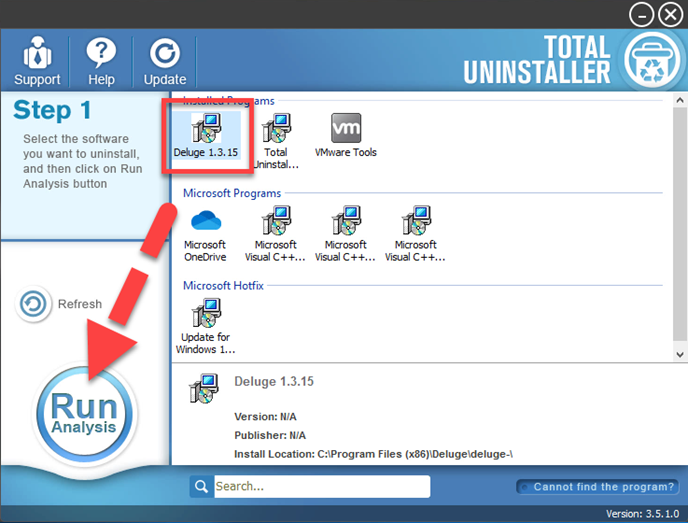Click the Publisher: N/A detail line
Viewport: 688px width, 523px height.
pos(270,435)
